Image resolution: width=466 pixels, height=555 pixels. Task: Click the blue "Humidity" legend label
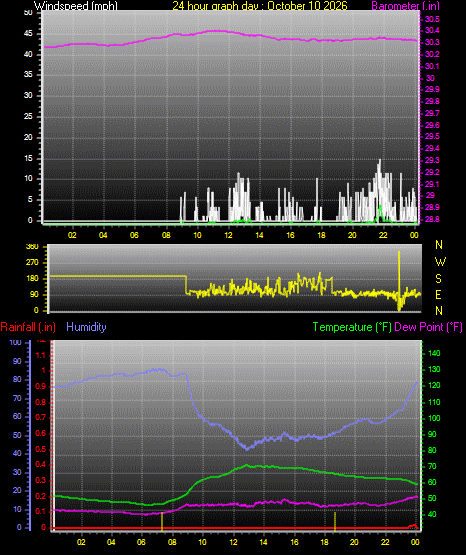pos(86,327)
